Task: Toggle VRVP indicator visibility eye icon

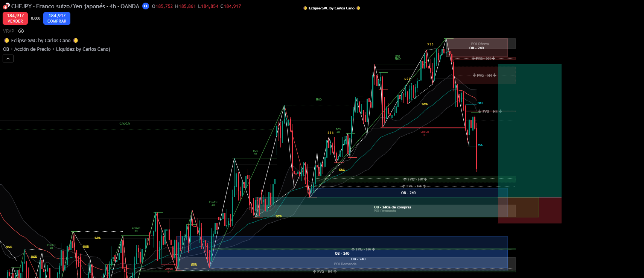Action: (21, 31)
